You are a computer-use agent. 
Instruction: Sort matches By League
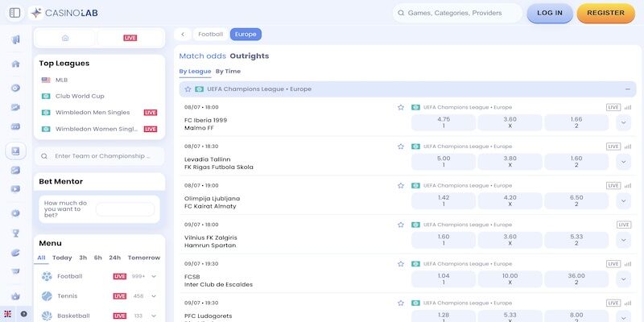195,71
